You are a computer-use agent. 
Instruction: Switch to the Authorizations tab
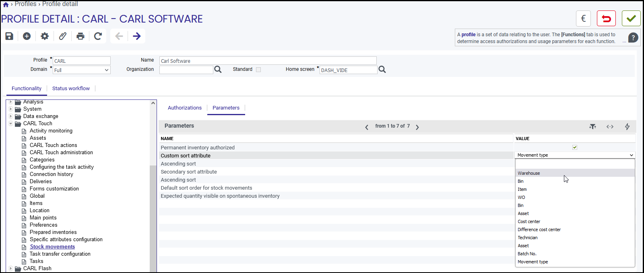tap(185, 108)
